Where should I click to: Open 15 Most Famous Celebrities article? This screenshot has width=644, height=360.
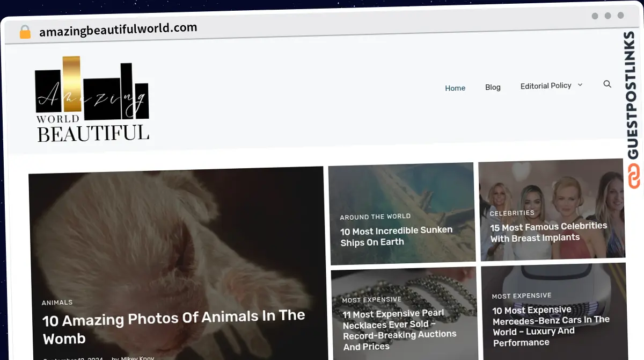[548, 232]
